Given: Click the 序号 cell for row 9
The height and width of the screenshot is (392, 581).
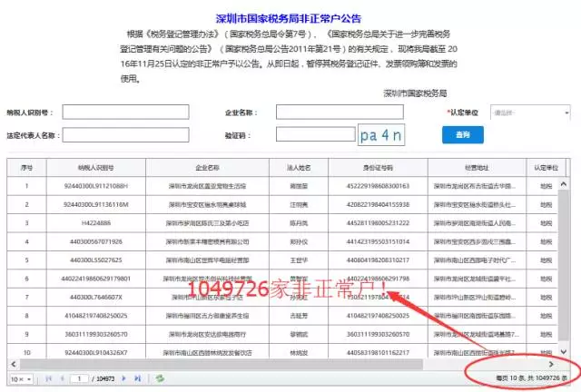Looking at the screenshot, I should (26, 334).
